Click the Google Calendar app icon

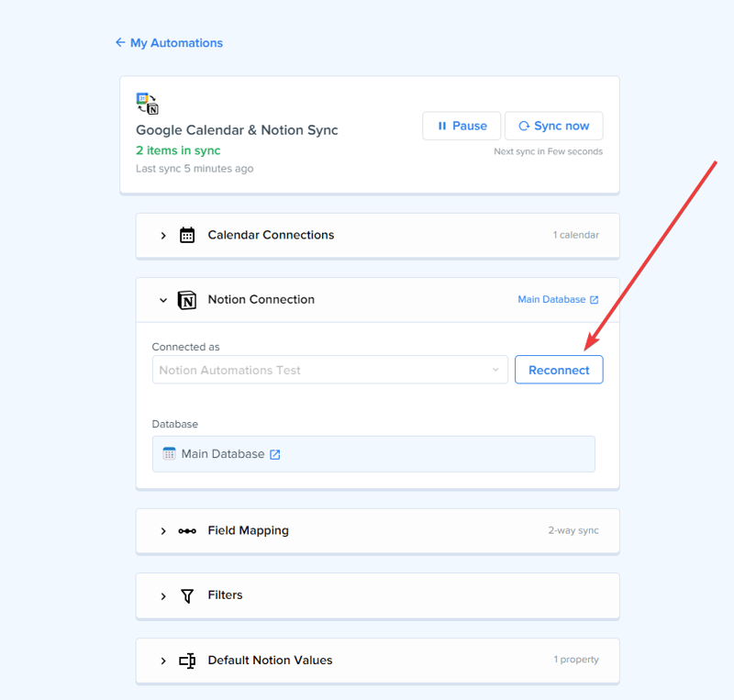142,96
